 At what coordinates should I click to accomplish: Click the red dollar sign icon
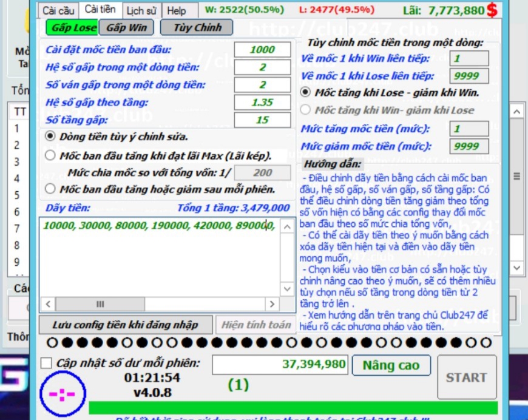click(x=492, y=10)
